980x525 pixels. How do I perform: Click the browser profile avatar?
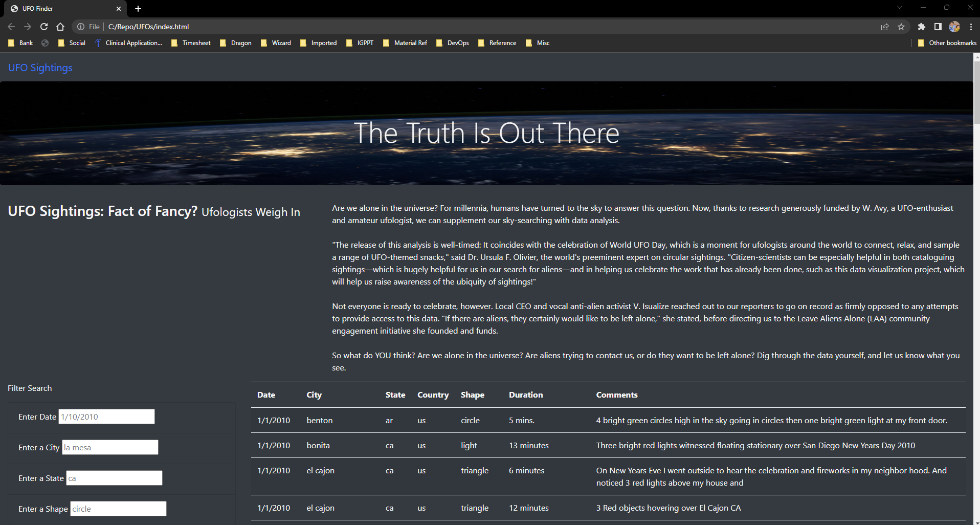coord(955,27)
